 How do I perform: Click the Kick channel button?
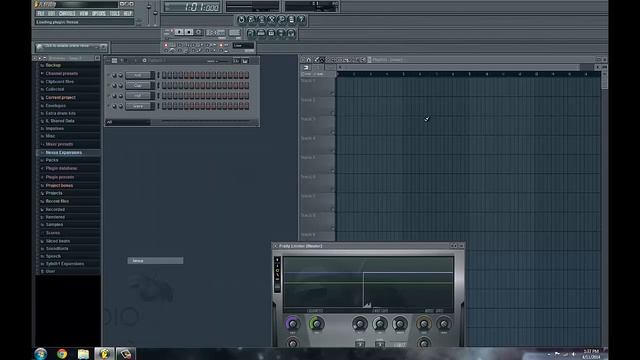click(x=138, y=75)
